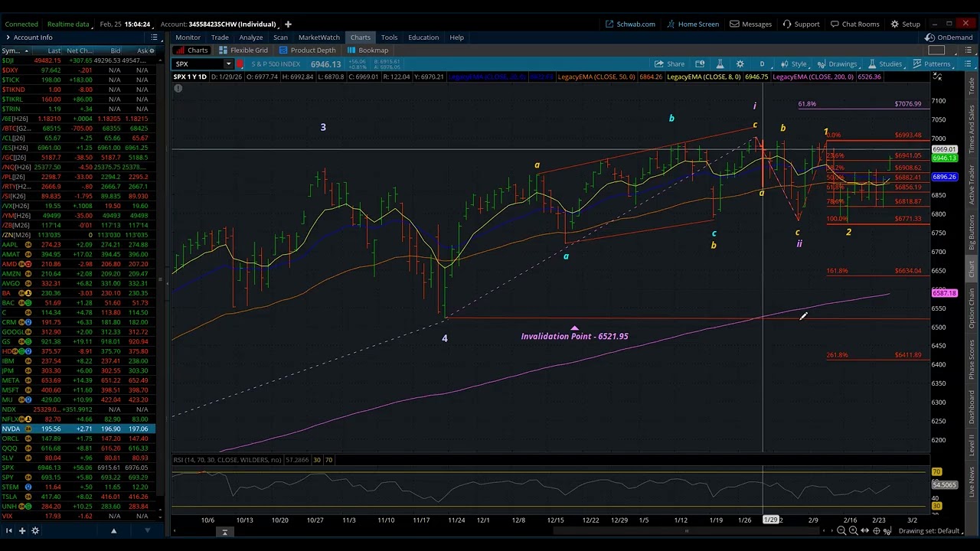Click the up arrow collapsing sidebar bottom
This screenshot has width=980, height=551.
tap(113, 531)
